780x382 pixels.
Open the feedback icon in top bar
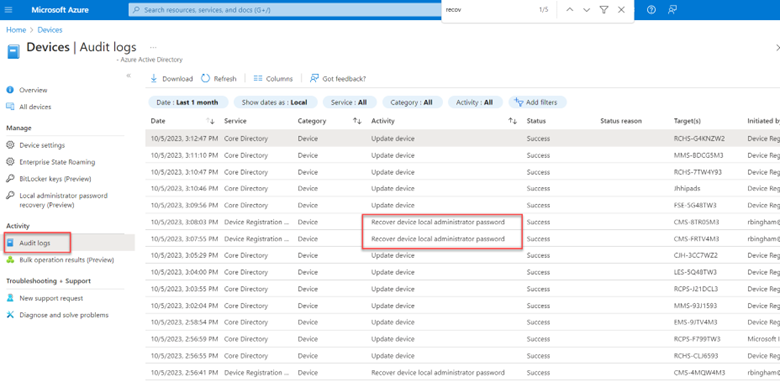(673, 10)
